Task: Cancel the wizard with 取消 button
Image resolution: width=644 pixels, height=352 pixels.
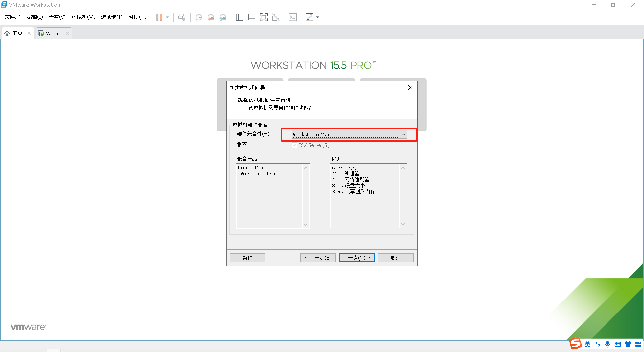Action: click(396, 258)
